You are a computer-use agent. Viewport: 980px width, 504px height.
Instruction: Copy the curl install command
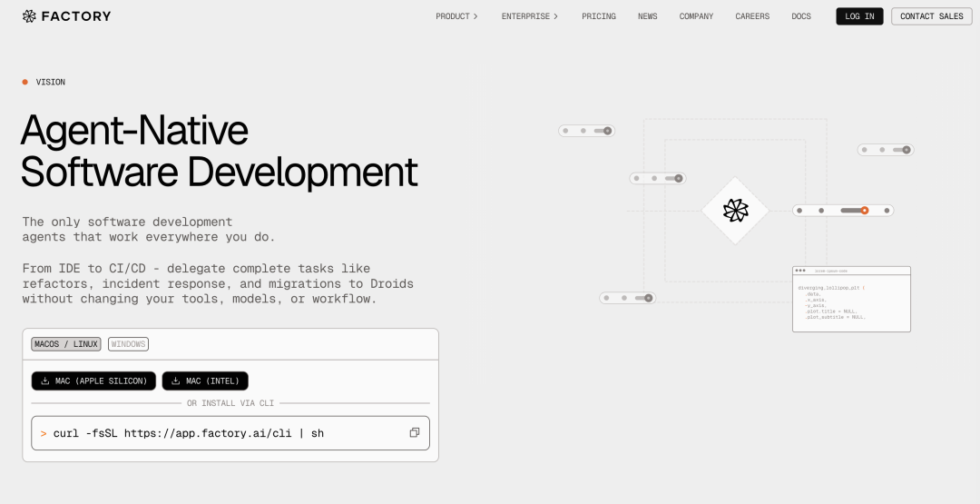point(414,433)
